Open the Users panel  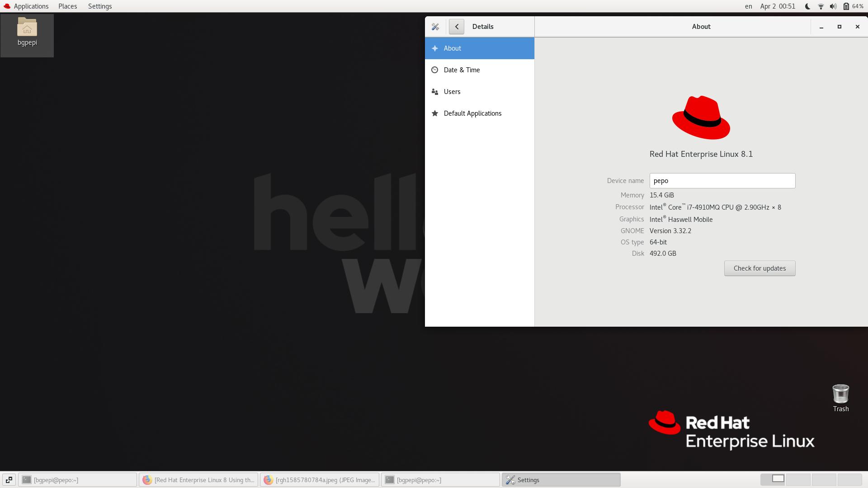(480, 92)
